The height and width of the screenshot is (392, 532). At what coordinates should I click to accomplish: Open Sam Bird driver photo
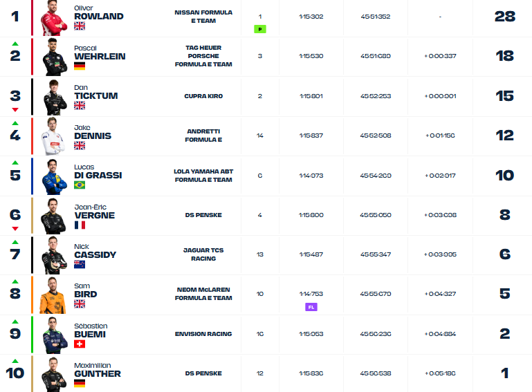pyautogui.click(x=53, y=295)
